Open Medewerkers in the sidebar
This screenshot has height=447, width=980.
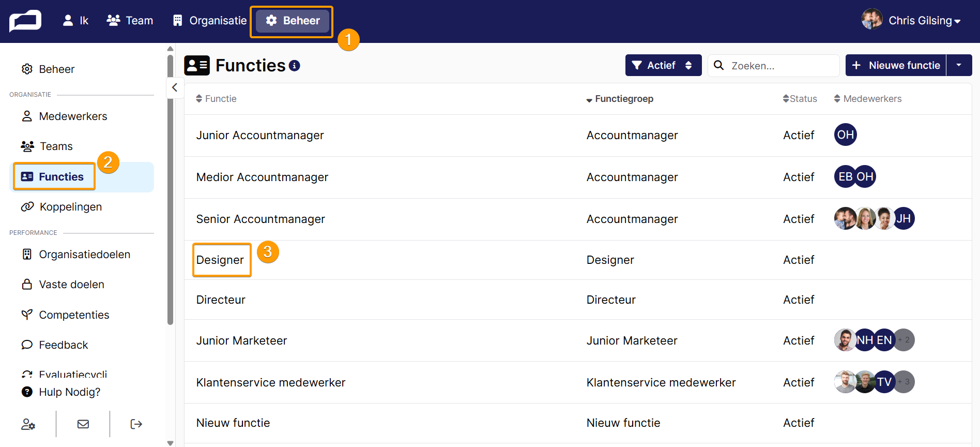coord(73,116)
